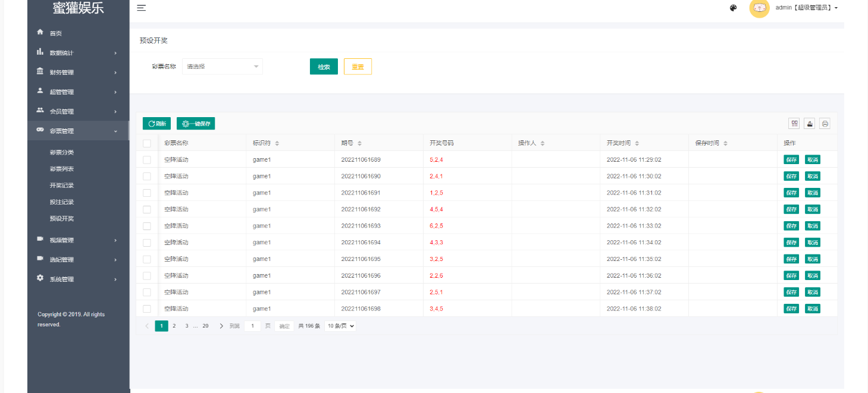Viewport: 868px width, 393px height.
Task: Open the 彩票名称 请选择 dropdown
Action: pyautogui.click(x=223, y=67)
